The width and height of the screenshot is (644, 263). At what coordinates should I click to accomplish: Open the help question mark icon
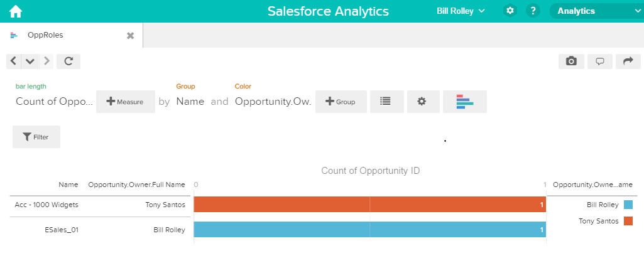pos(533,11)
